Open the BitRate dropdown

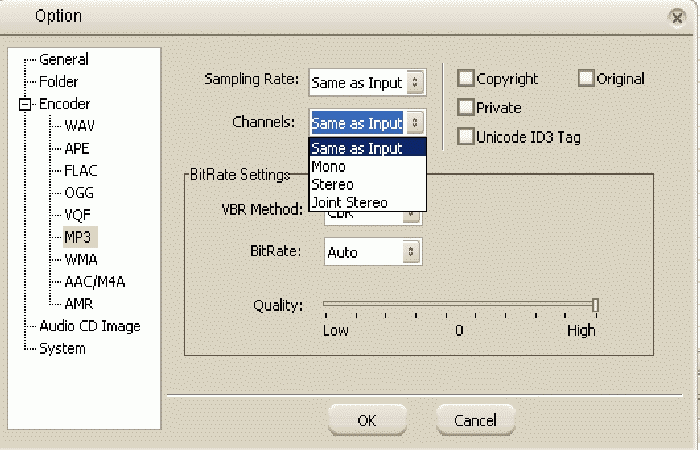pyautogui.click(x=410, y=252)
